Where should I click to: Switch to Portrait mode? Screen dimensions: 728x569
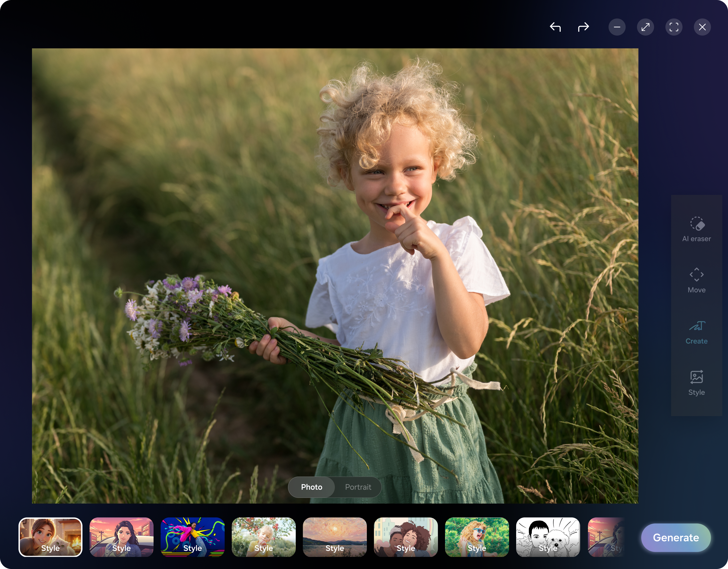[358, 487]
